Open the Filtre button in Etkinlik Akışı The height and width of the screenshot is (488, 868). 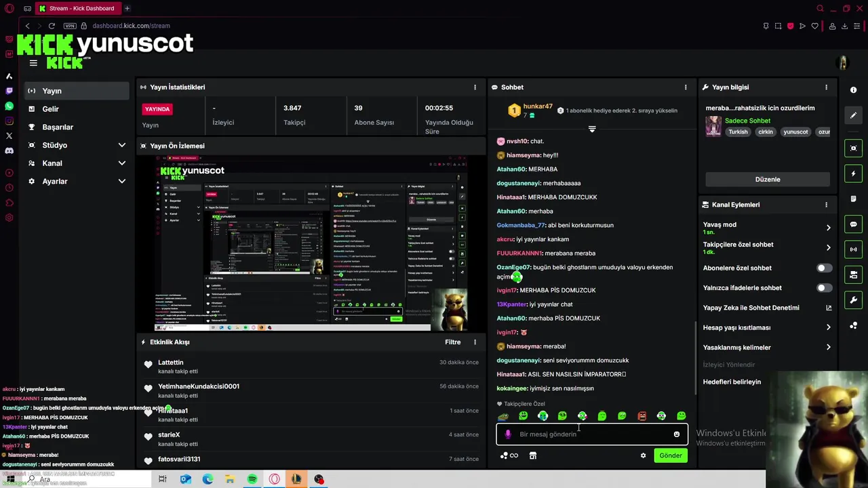click(x=453, y=342)
